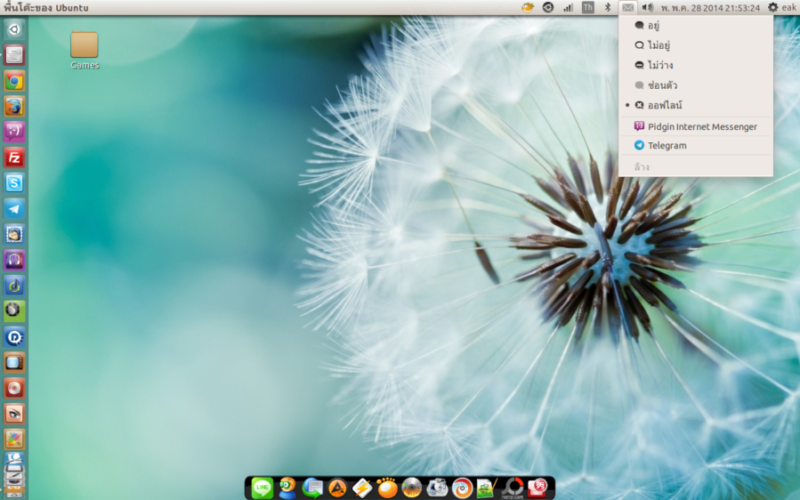Open the purple headphones music app
Screen dimensions: 800x500
point(14,260)
